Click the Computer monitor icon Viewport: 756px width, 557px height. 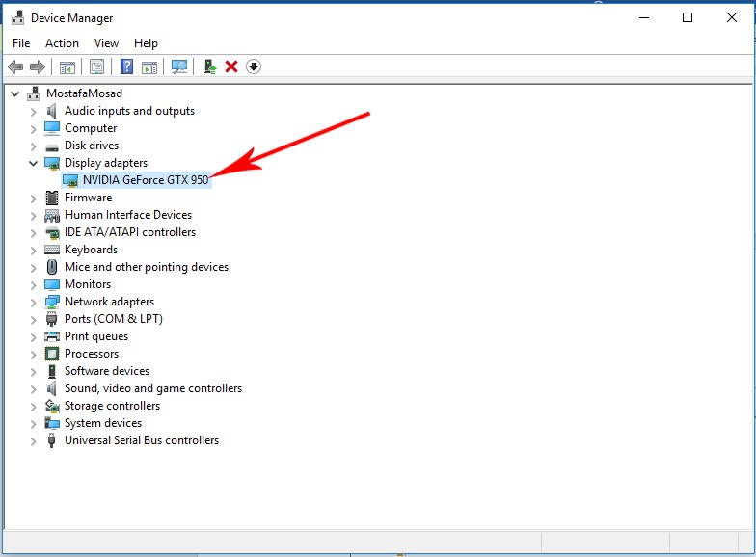[x=52, y=128]
